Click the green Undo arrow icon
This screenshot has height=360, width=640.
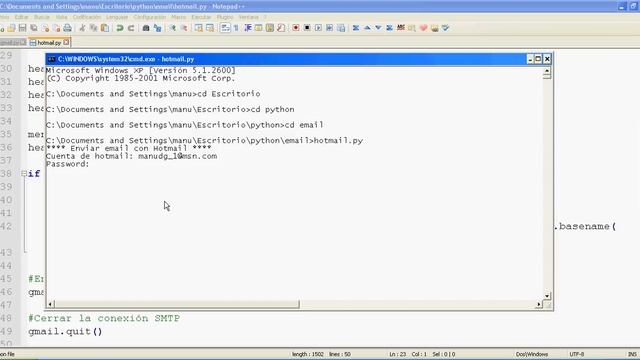point(120,28)
